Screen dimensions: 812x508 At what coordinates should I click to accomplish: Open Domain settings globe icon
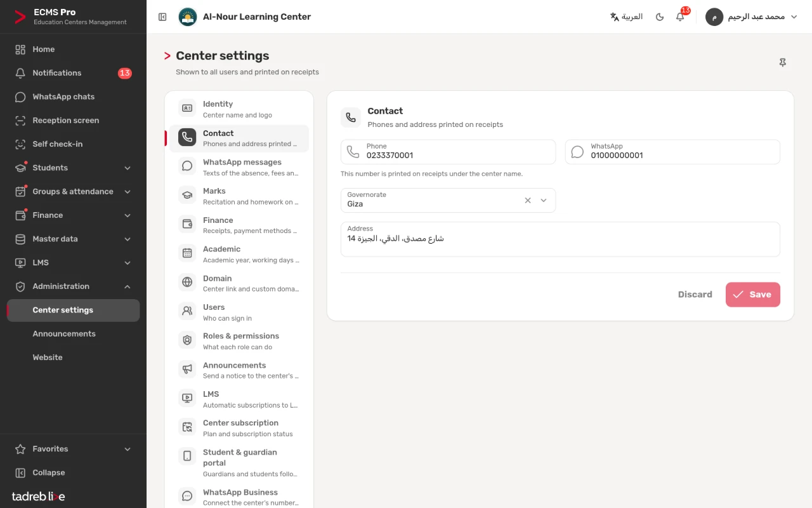click(x=187, y=283)
